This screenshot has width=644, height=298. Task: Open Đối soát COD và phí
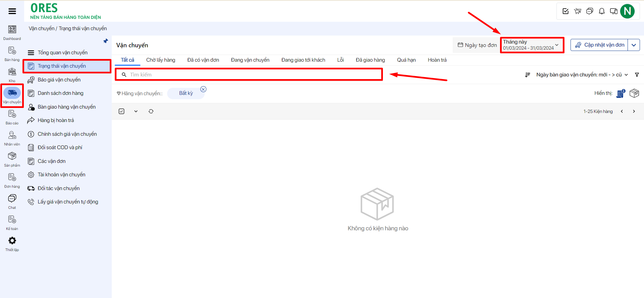(60, 147)
